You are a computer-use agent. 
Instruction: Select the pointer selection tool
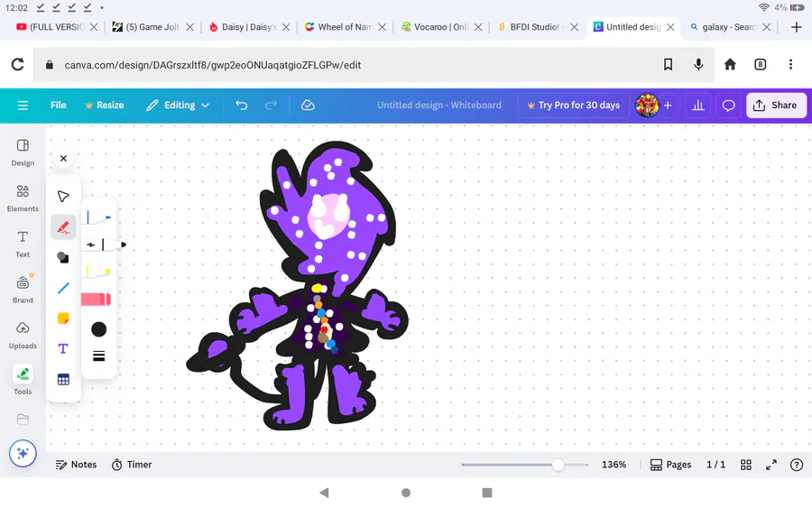[x=63, y=197]
